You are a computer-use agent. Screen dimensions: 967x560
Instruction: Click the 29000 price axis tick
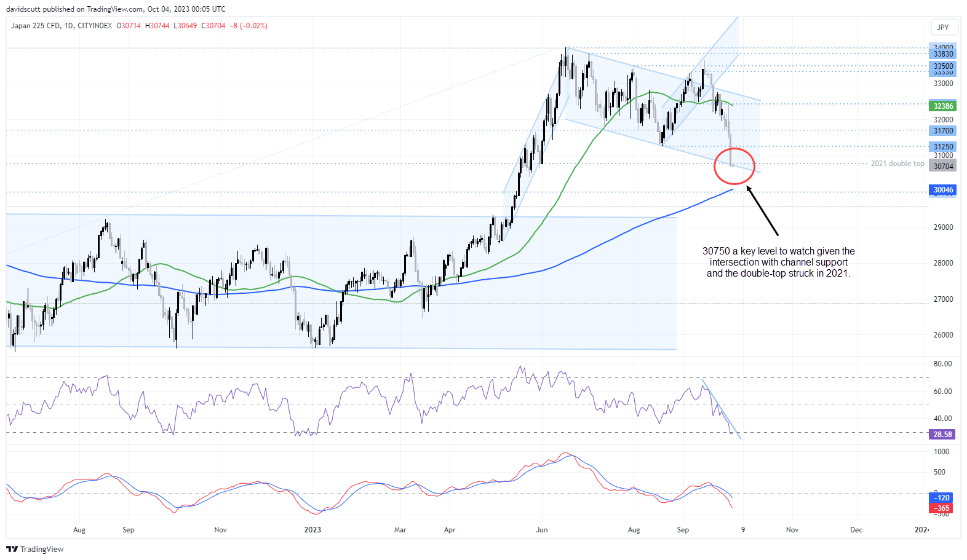943,227
